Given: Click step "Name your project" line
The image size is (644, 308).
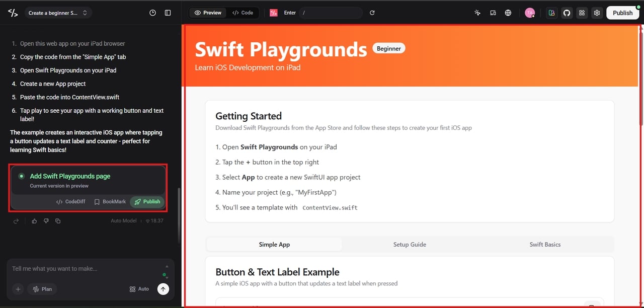Looking at the screenshot, I should pos(276,192).
